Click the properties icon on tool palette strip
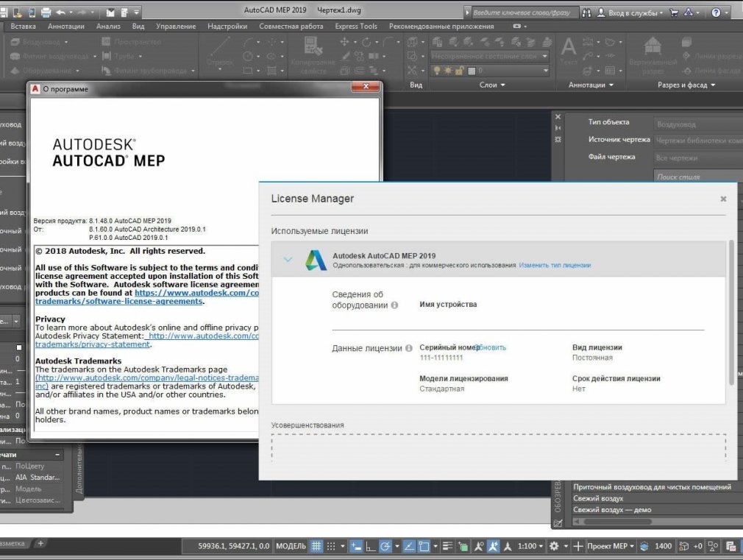Screen dimensions: 743x560 coord(558,139)
